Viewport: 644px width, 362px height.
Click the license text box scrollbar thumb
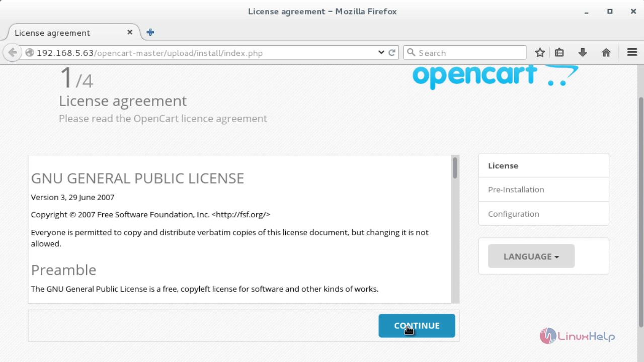(455, 167)
